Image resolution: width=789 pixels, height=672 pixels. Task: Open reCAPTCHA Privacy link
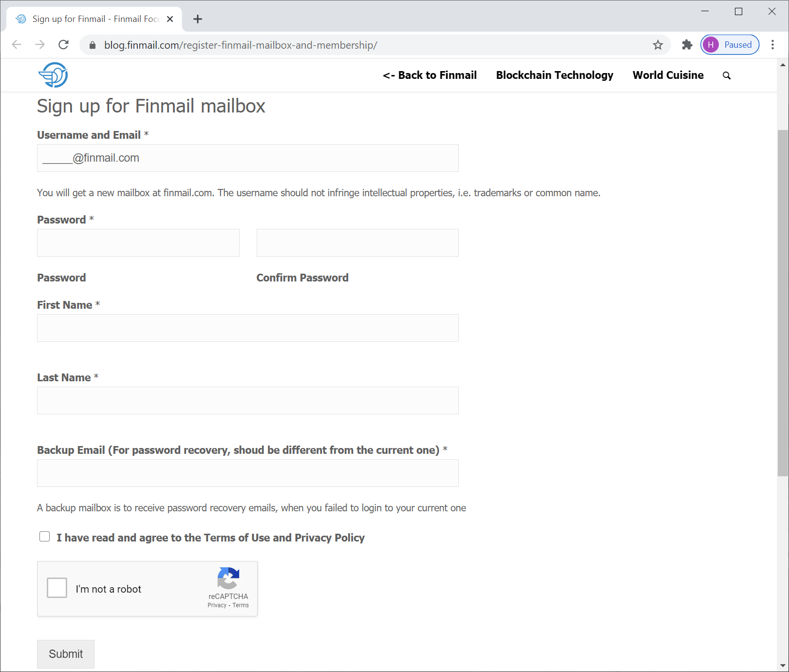pyautogui.click(x=217, y=605)
